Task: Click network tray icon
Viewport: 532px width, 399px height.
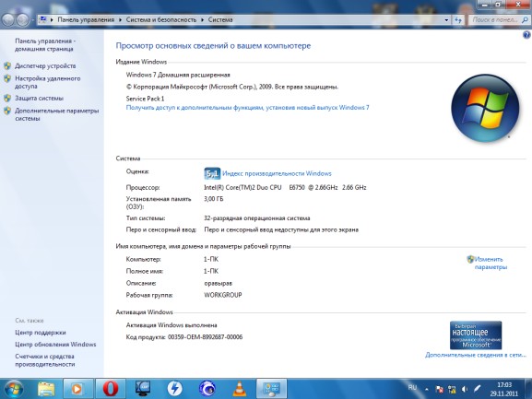Action: [452, 390]
